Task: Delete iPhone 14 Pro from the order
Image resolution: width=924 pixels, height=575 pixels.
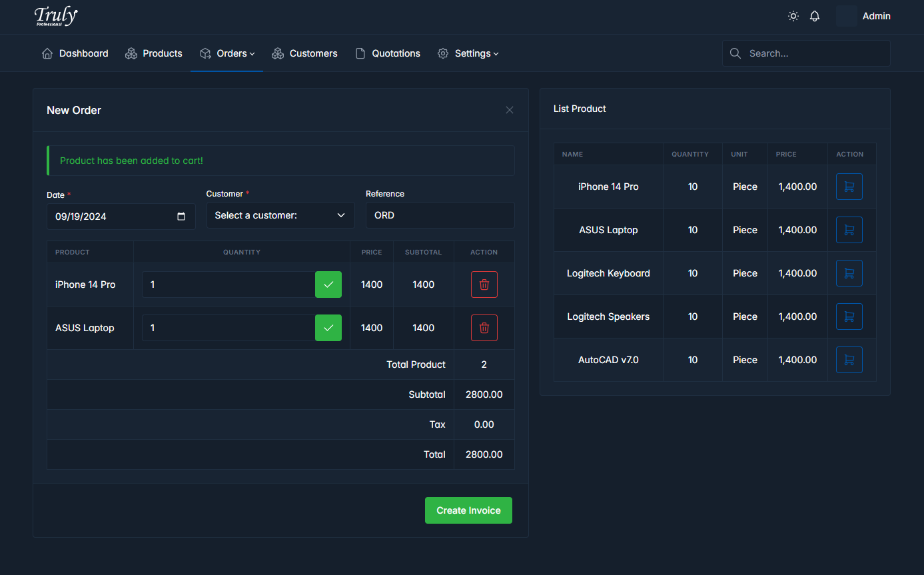Action: point(484,285)
